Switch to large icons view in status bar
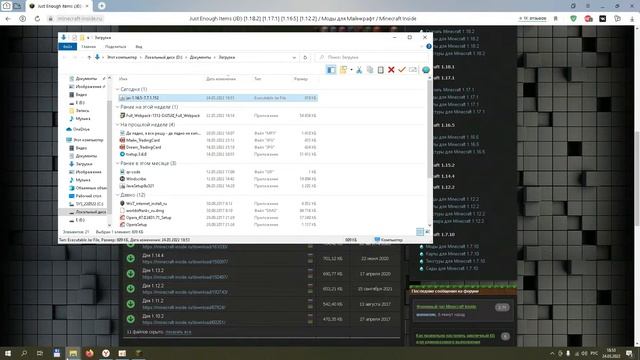This screenshot has width=640, height=360. [427, 232]
